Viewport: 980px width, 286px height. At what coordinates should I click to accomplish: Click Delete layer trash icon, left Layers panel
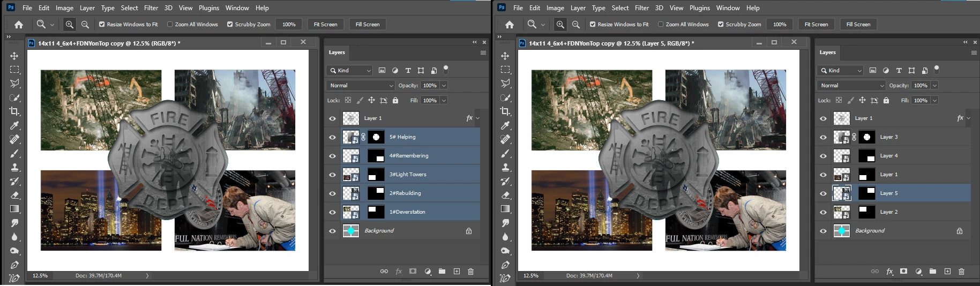tap(471, 272)
